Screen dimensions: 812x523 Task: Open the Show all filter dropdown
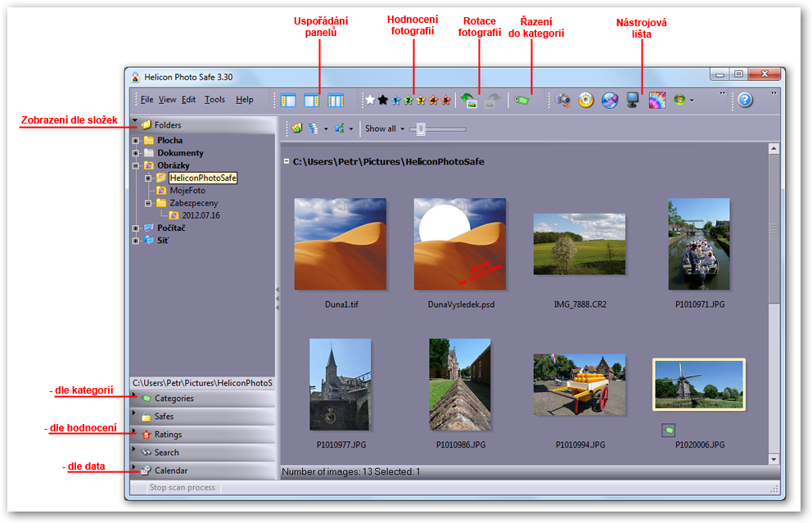(x=385, y=128)
